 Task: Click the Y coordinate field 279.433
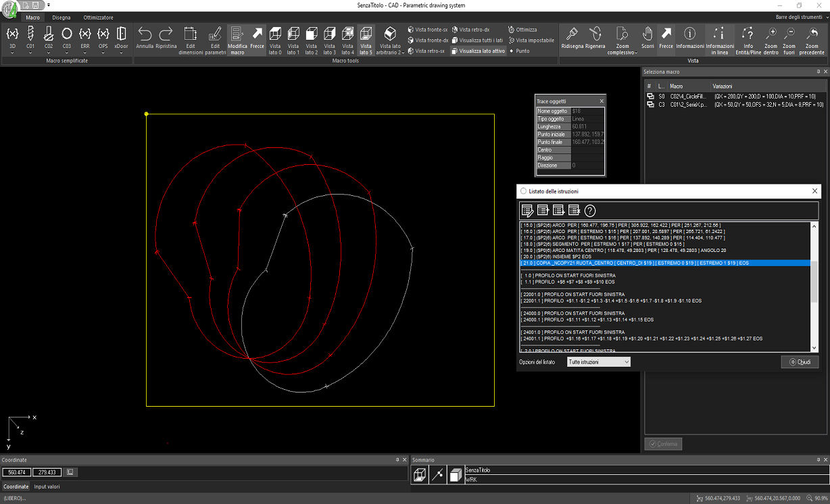pyautogui.click(x=47, y=472)
